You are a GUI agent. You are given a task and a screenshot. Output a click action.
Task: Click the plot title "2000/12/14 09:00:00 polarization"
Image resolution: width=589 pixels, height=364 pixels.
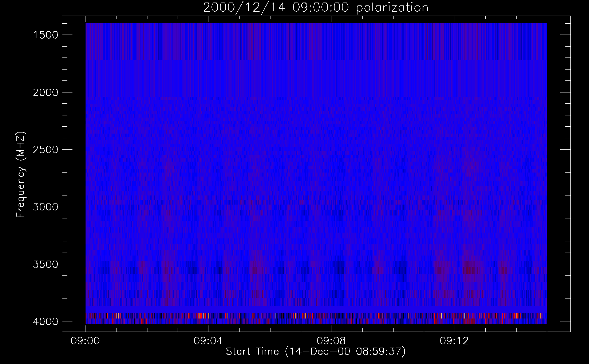(316, 8)
